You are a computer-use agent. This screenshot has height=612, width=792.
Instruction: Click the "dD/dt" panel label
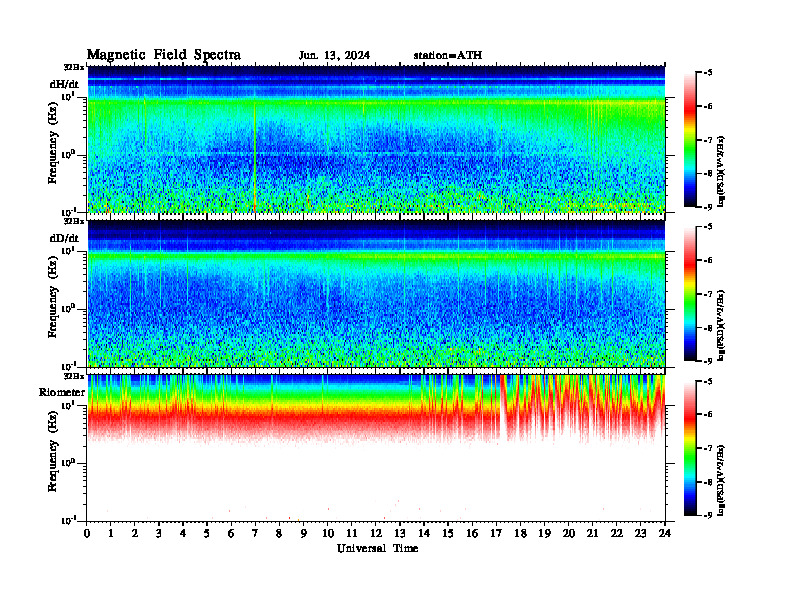click(x=64, y=238)
